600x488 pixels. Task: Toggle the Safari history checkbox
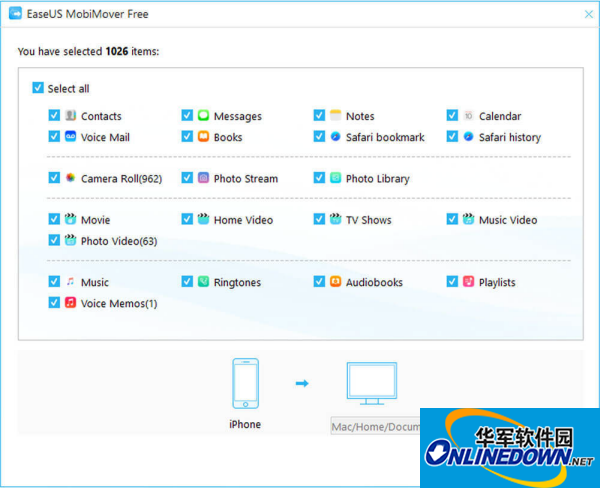(x=452, y=136)
